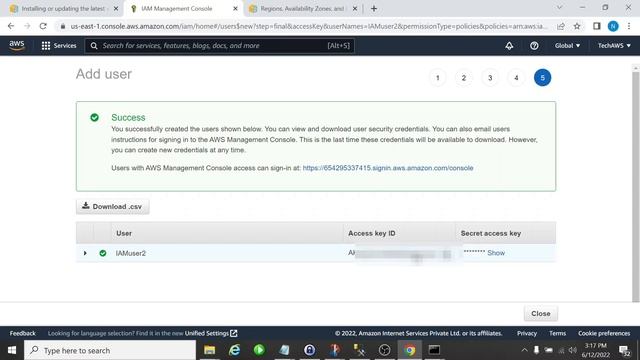
Task: Open the console sign-in URL link
Action: (x=388, y=168)
